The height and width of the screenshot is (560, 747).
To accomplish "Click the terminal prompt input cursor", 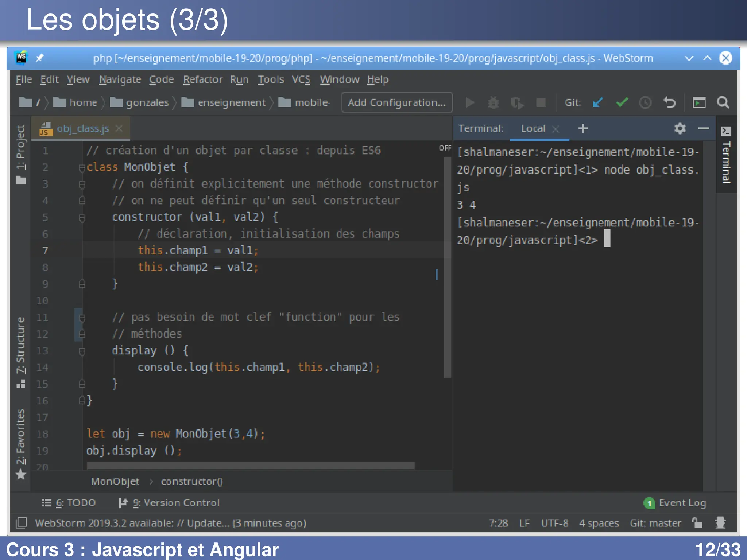I will coord(607,238).
